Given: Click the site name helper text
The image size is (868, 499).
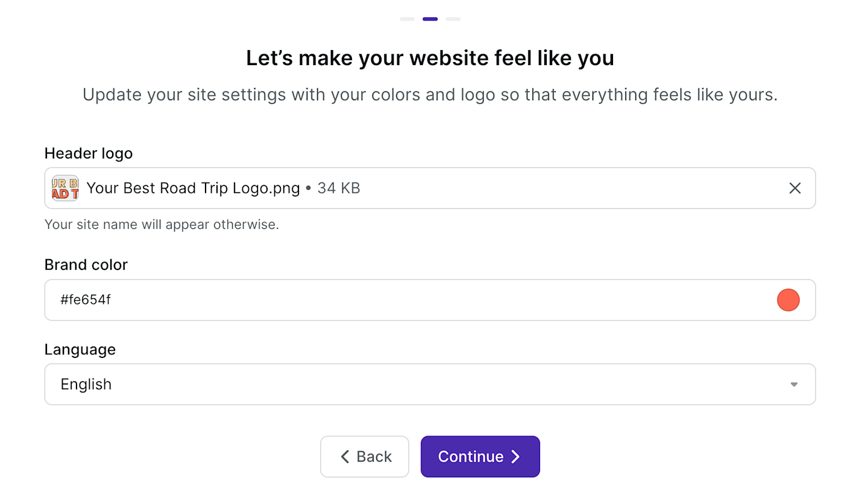Looking at the screenshot, I should [x=162, y=225].
